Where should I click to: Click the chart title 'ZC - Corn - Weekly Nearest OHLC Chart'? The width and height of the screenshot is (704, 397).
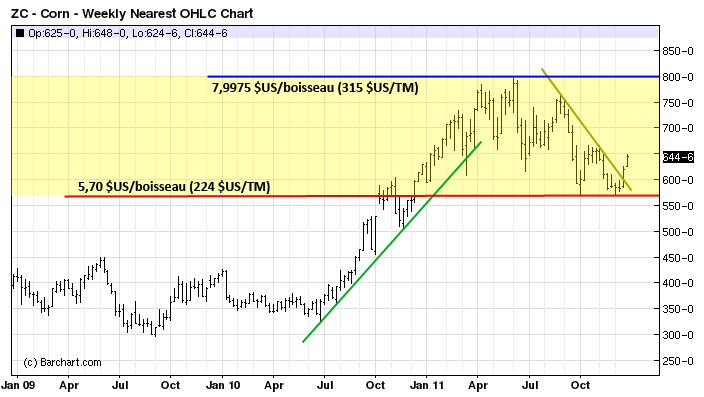click(x=132, y=13)
